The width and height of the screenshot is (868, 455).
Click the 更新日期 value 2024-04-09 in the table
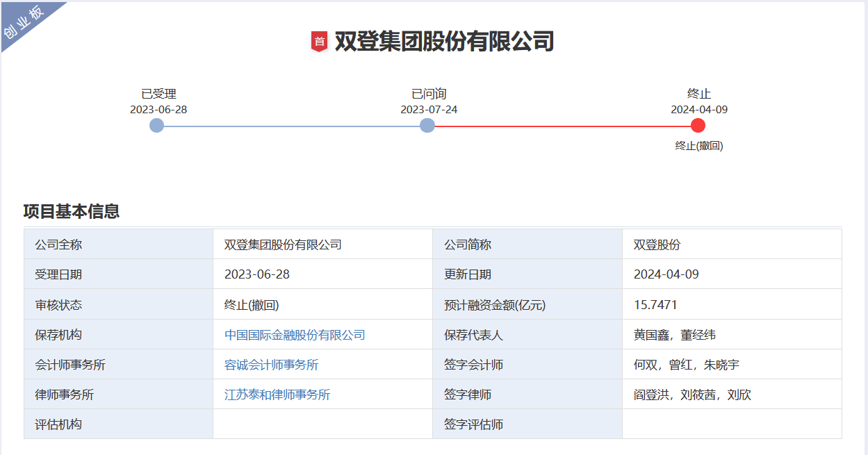(666, 274)
